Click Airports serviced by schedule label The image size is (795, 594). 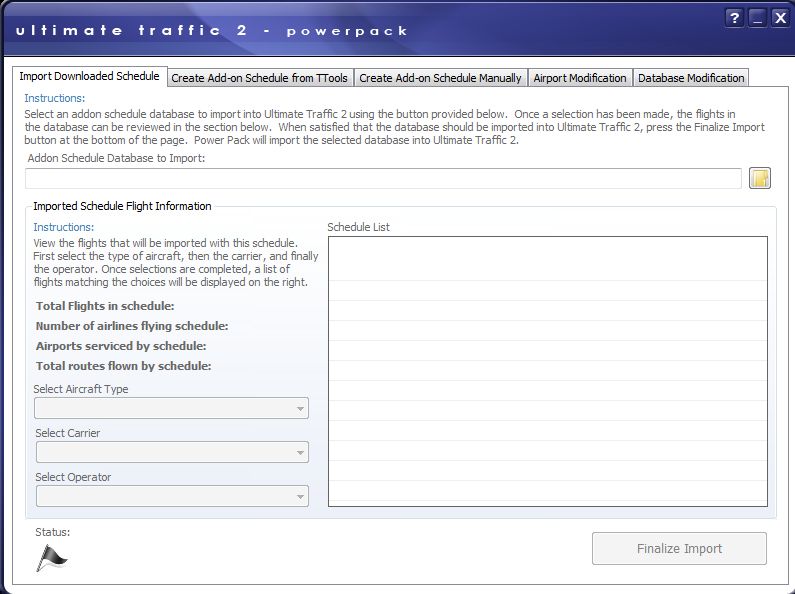121,346
